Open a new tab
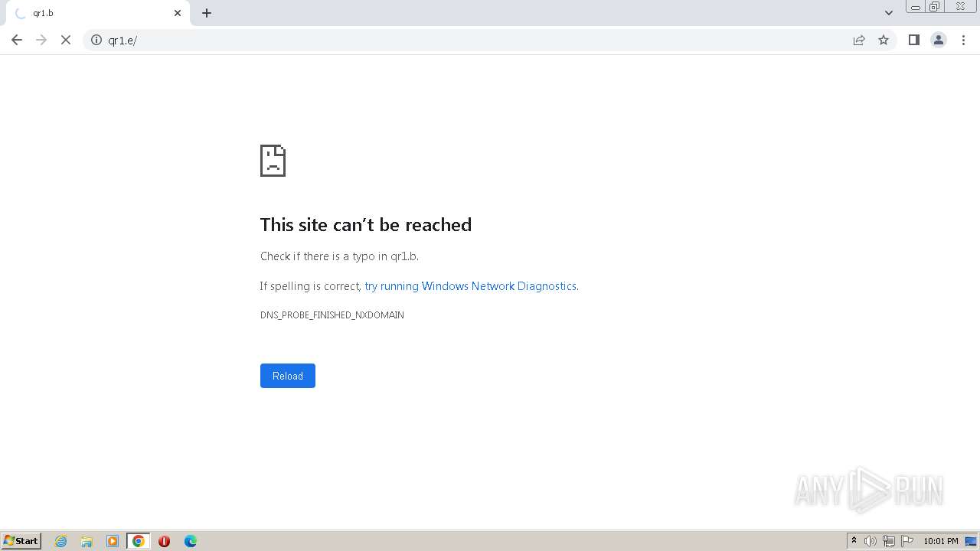 click(207, 13)
